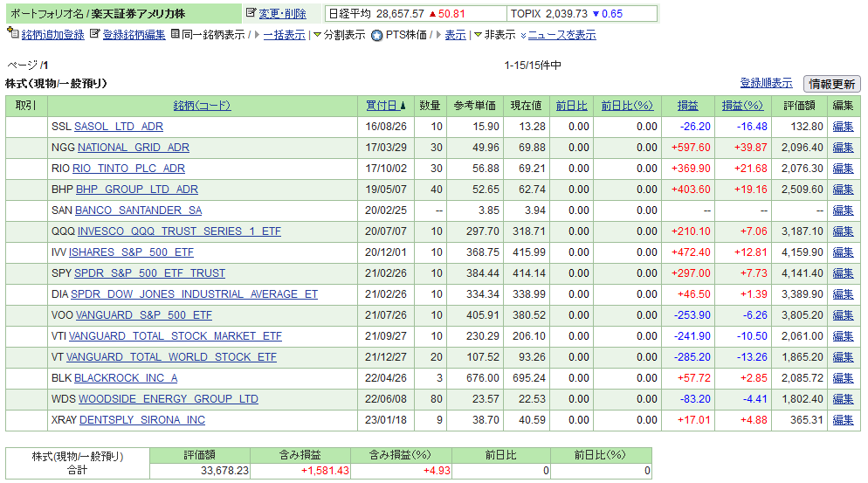Image resolution: width=868 pixels, height=483 pixels.
Task: Click the PTS株価 表示 link
Action: (455, 35)
